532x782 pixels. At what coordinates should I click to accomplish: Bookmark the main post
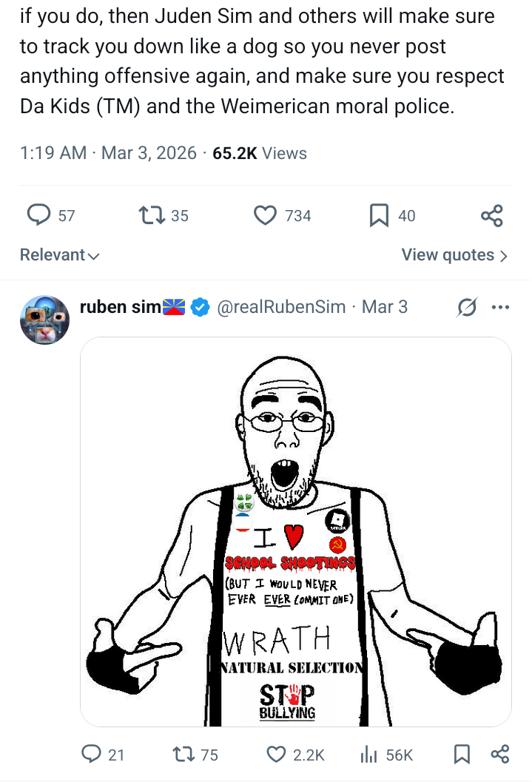pos(378,215)
